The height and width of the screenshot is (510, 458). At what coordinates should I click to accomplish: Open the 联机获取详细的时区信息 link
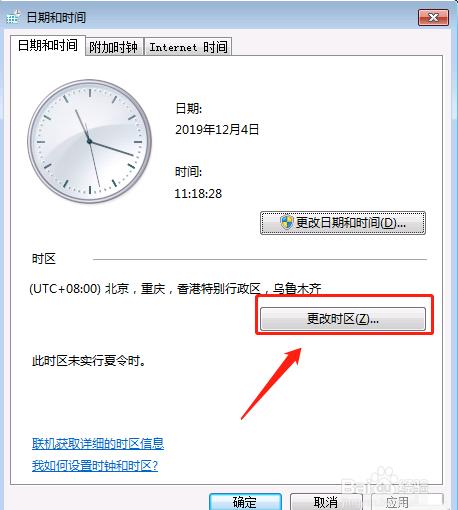pos(98,444)
